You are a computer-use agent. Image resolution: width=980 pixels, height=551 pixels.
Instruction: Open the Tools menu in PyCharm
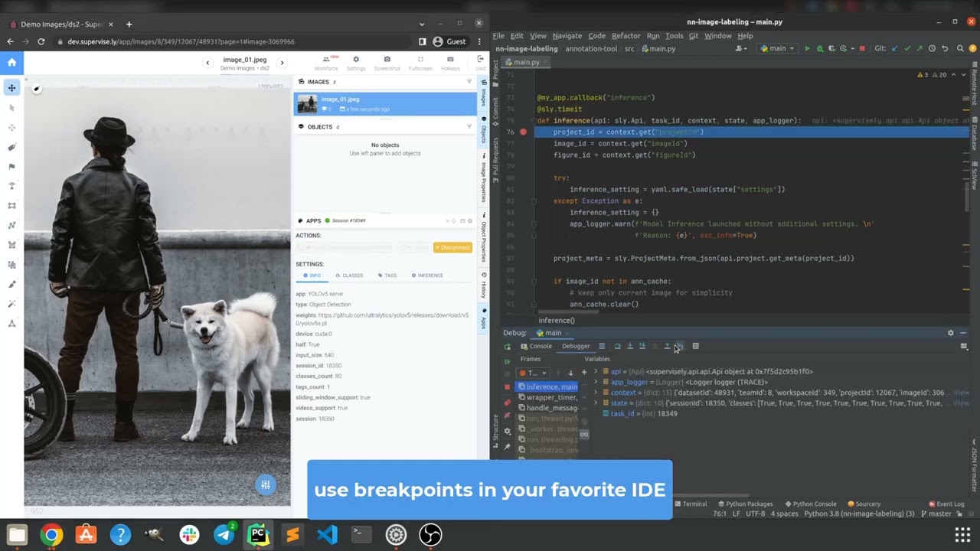click(674, 36)
